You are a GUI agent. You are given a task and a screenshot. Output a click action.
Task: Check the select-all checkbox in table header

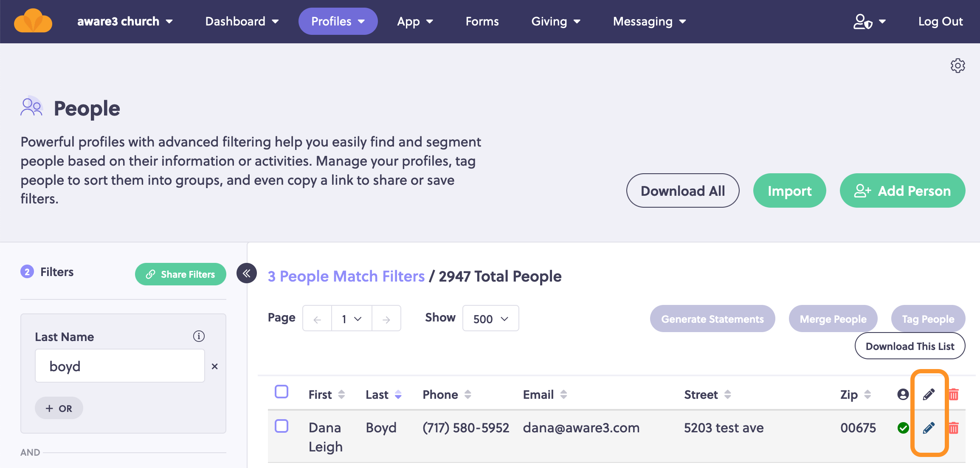pyautogui.click(x=282, y=392)
